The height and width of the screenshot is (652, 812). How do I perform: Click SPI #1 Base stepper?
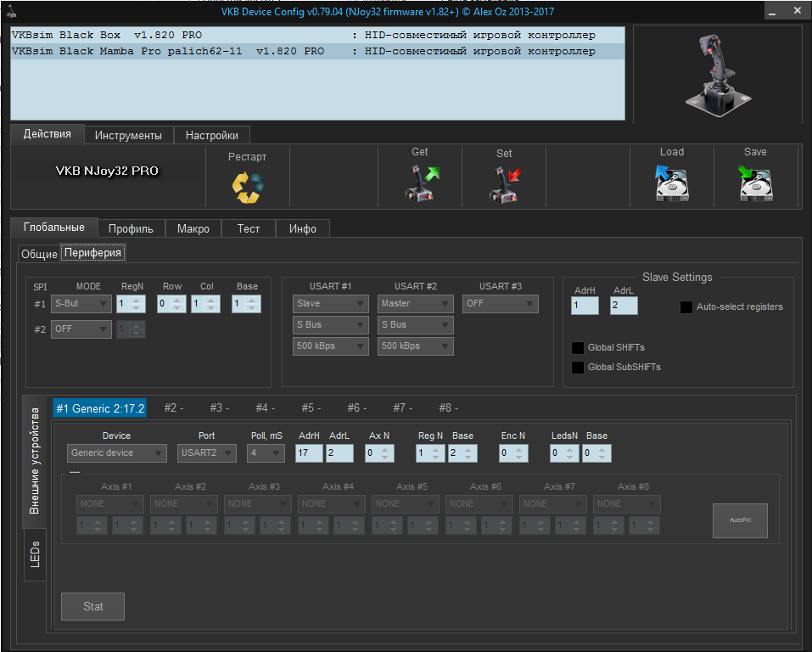click(x=247, y=304)
